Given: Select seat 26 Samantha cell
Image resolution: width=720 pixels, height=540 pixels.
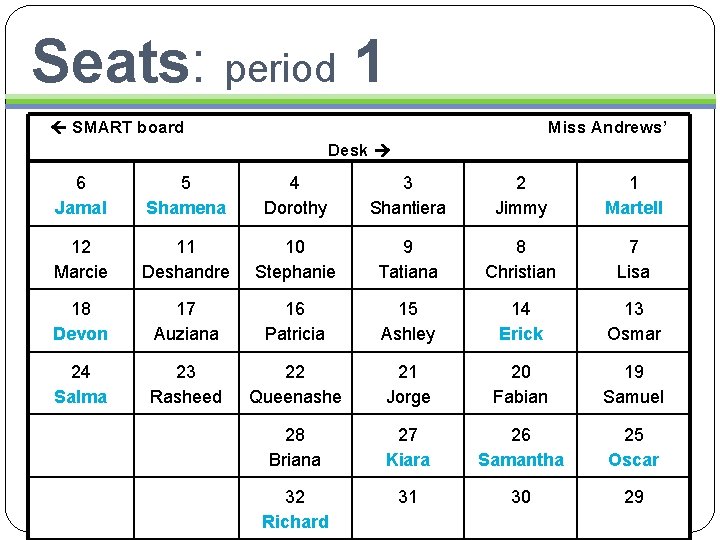Looking at the screenshot, I should point(521,447).
